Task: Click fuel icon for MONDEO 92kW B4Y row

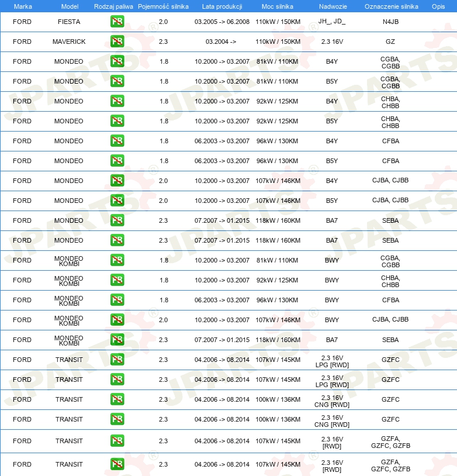Action: coord(117,101)
